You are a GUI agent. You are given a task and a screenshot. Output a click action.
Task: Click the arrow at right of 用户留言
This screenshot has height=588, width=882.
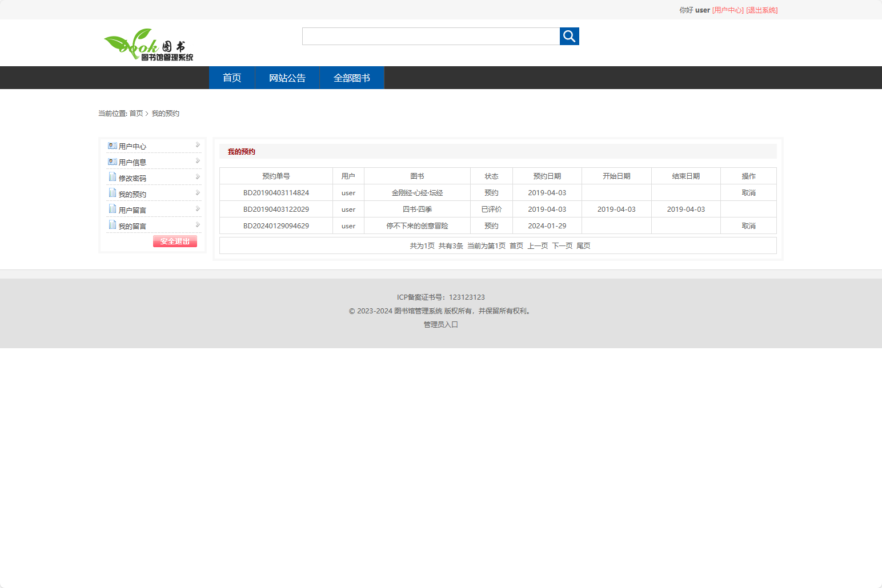tap(198, 209)
